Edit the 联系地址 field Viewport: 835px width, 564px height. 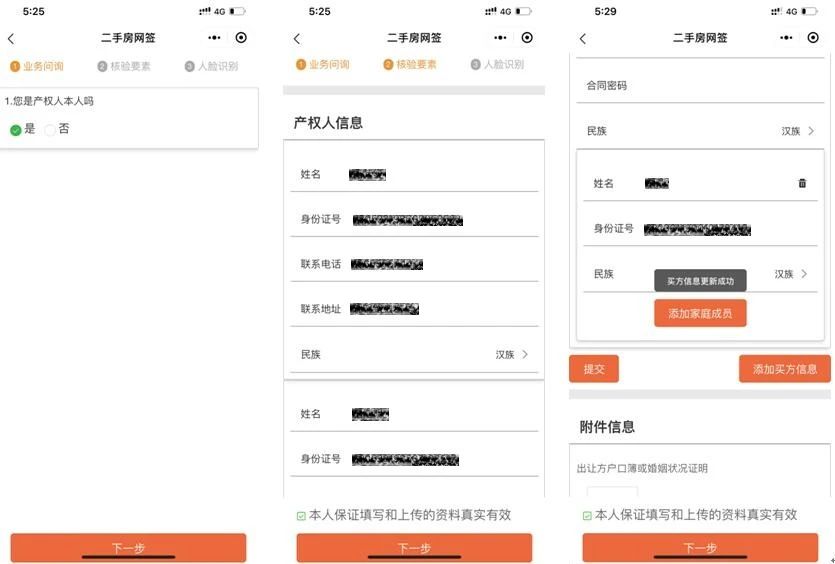coord(414,309)
